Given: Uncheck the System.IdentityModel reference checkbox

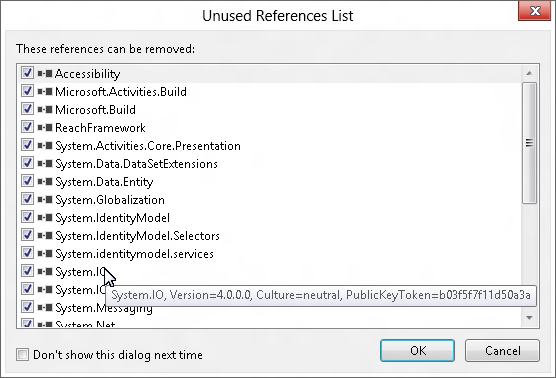Looking at the screenshot, I should [27, 217].
